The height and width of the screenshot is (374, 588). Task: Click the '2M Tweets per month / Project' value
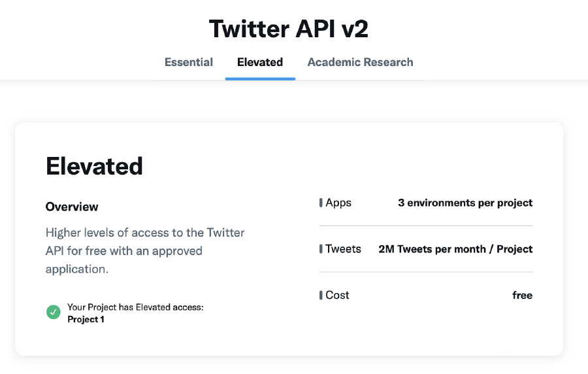pos(455,249)
